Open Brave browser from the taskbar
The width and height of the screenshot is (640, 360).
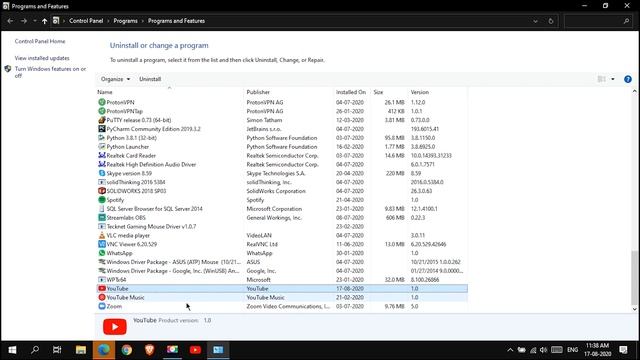[149, 350]
